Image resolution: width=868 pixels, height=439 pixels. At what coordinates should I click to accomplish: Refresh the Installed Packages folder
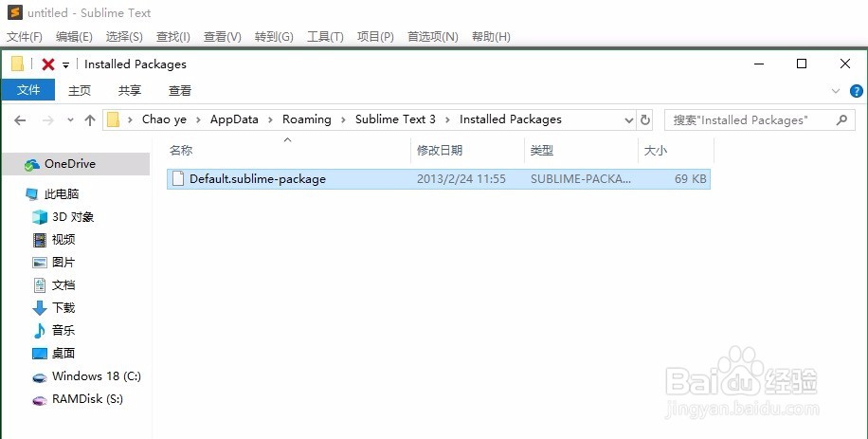tap(645, 120)
